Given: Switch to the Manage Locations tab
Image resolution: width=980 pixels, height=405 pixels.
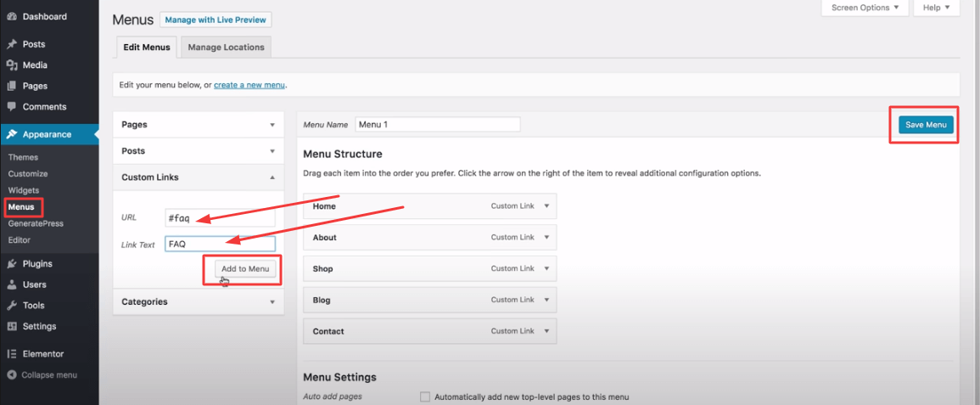Looking at the screenshot, I should 226,48.
